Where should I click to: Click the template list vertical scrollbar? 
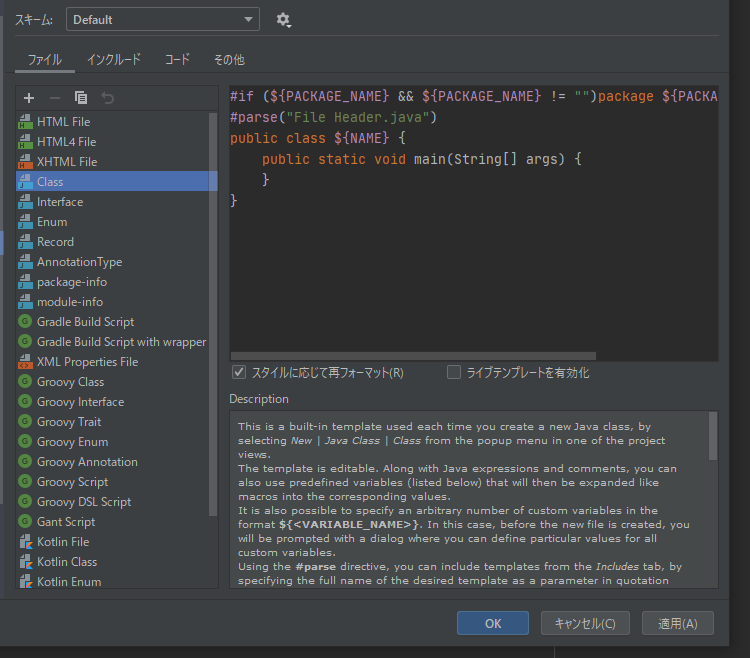click(x=213, y=315)
